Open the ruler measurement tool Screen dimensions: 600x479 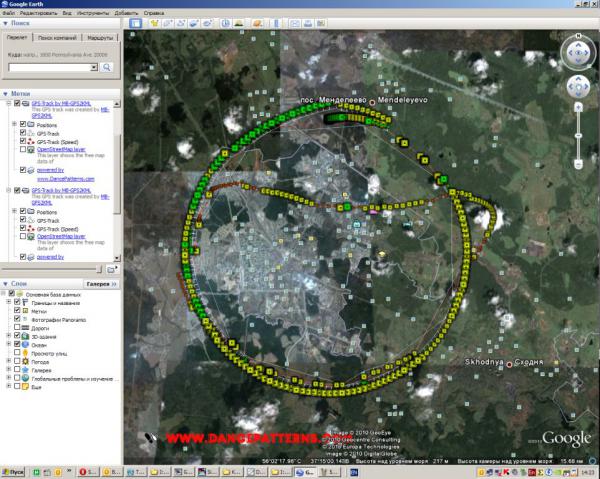[x=276, y=23]
